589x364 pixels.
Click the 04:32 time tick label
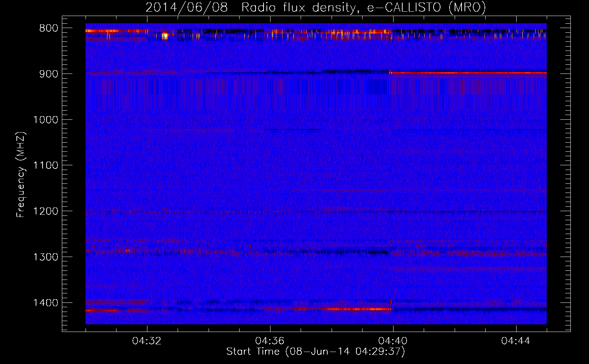tap(147, 341)
